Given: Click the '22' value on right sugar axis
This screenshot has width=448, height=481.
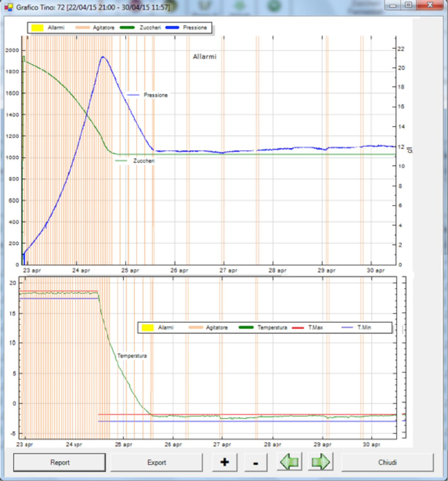Looking at the screenshot, I should 401,49.
